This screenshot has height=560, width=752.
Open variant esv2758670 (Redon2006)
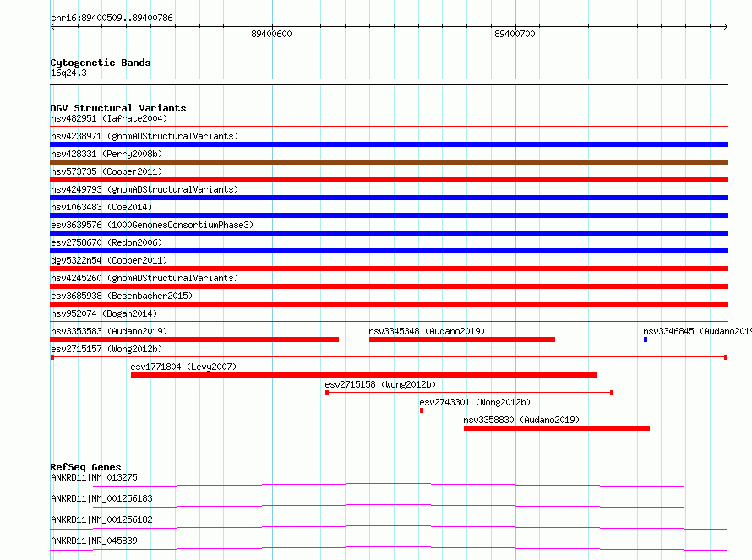click(106, 242)
